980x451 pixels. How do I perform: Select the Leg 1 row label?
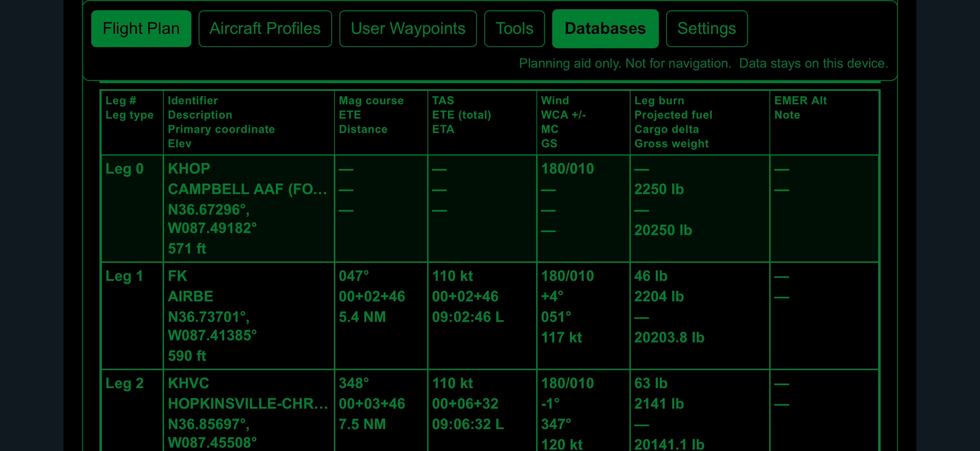click(x=124, y=276)
